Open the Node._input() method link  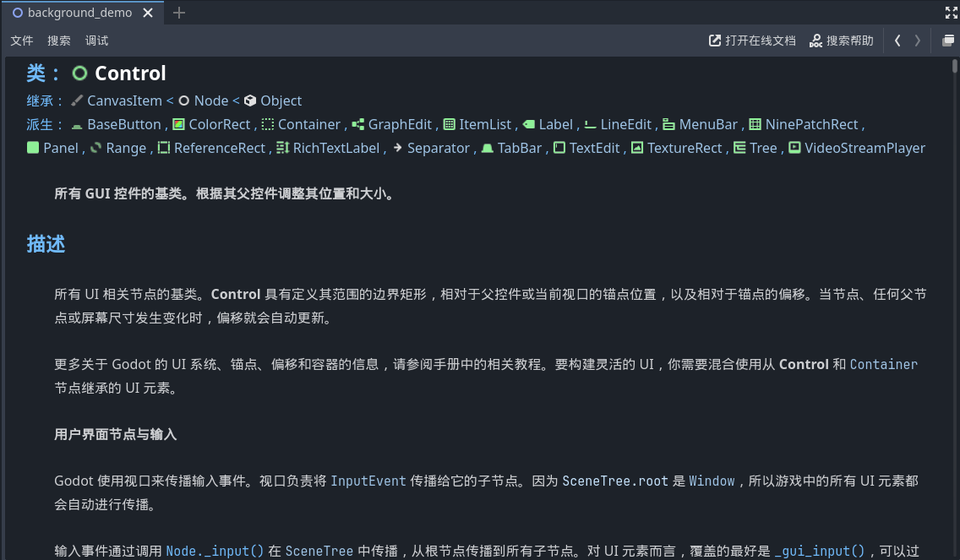click(215, 551)
